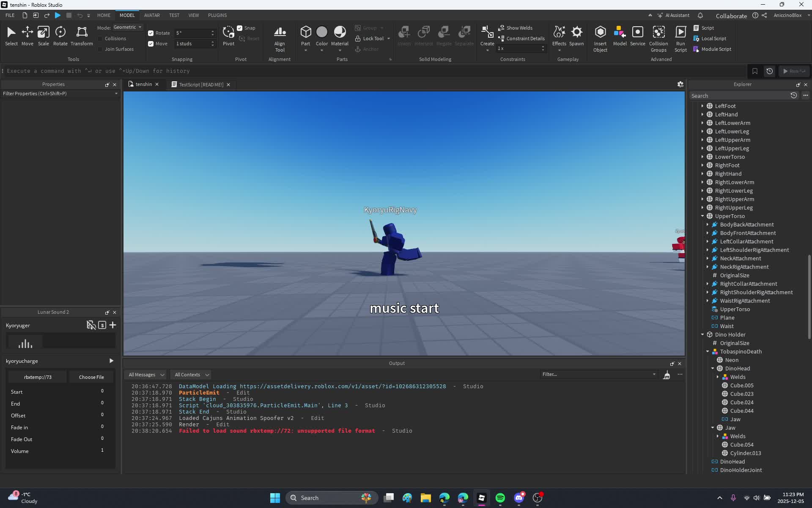Collapse the UpperTorso tree node
The width and height of the screenshot is (812, 508).
[702, 216]
